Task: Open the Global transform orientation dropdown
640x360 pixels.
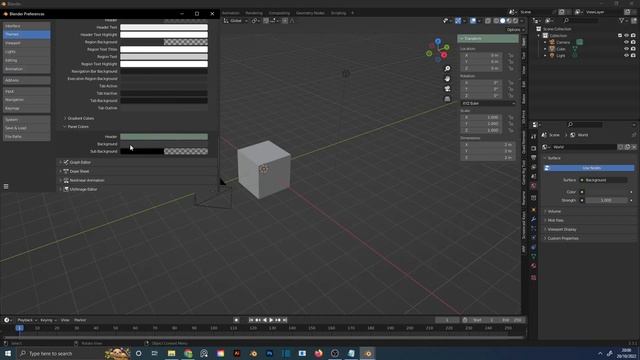Action: point(236,21)
